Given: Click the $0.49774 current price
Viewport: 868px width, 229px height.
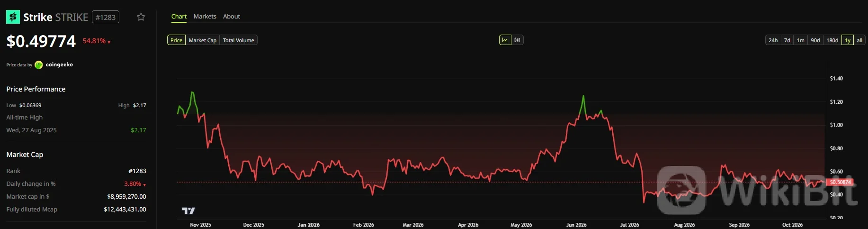Looking at the screenshot, I should (41, 41).
